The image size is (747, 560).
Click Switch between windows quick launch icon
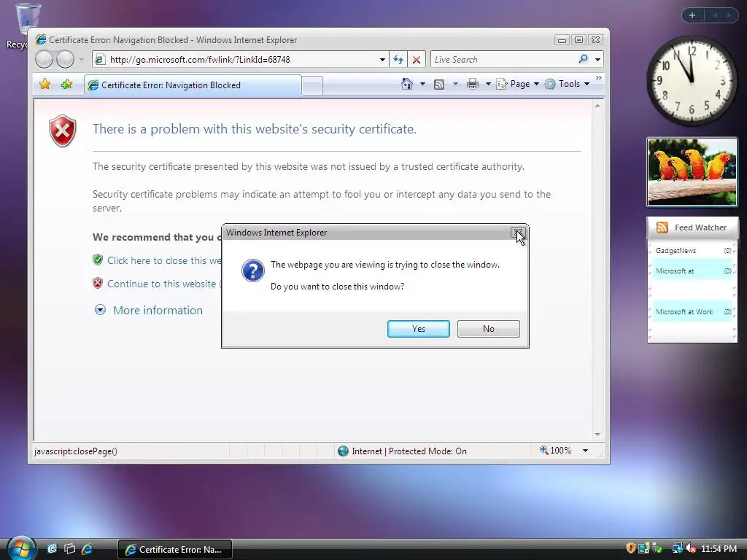click(69, 549)
